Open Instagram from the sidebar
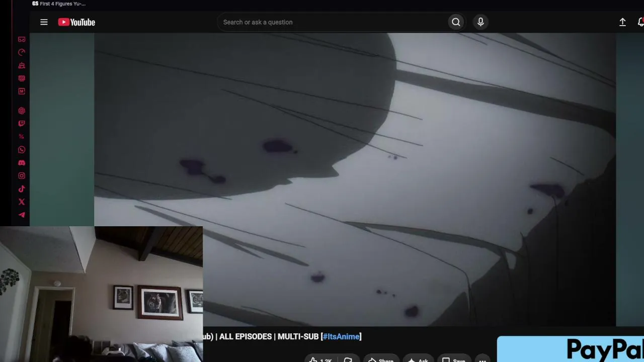The image size is (644, 362). 22,176
